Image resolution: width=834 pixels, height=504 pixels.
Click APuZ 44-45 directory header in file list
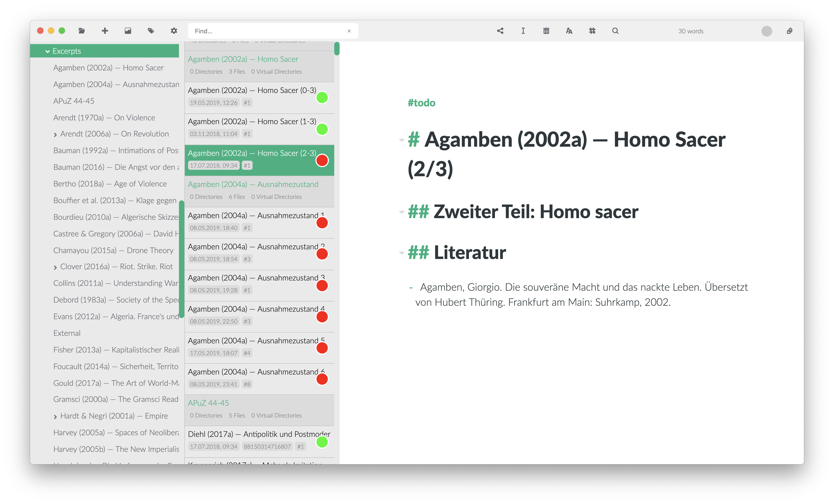pyautogui.click(x=259, y=410)
